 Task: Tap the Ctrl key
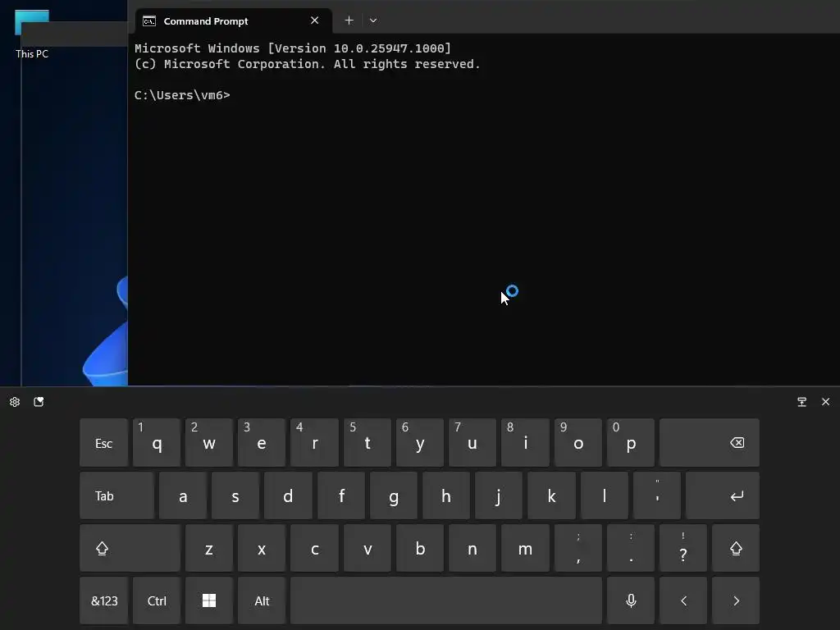[157, 600]
